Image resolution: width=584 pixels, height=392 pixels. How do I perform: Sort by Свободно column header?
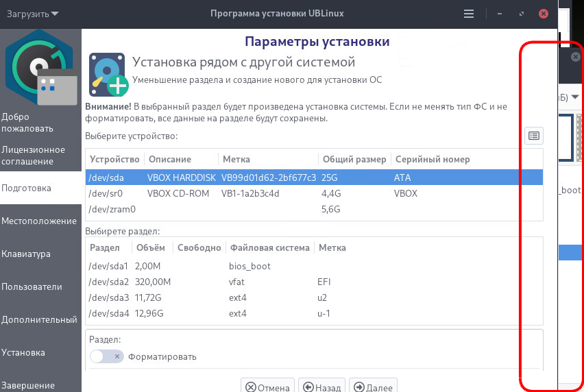pyautogui.click(x=199, y=247)
